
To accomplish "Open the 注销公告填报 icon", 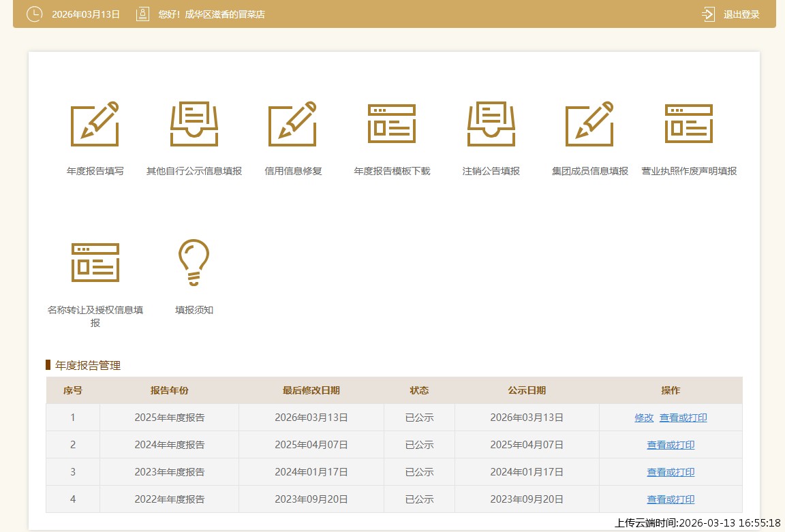I will pos(491,124).
